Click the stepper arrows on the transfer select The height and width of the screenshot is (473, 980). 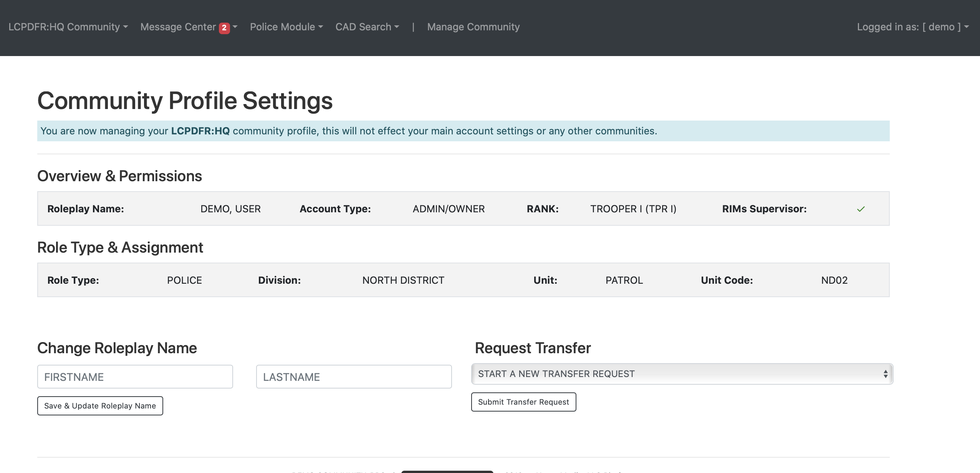tap(885, 374)
